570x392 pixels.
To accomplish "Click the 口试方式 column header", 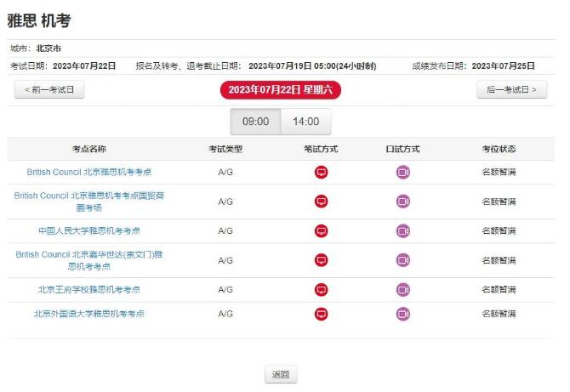I will (x=402, y=149).
